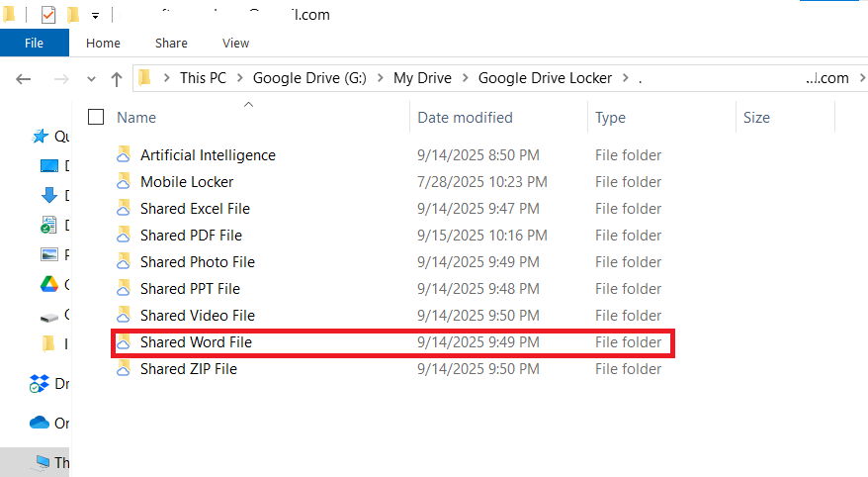
Task: Expand the chevron after This PC in the address bar
Action: point(239,78)
